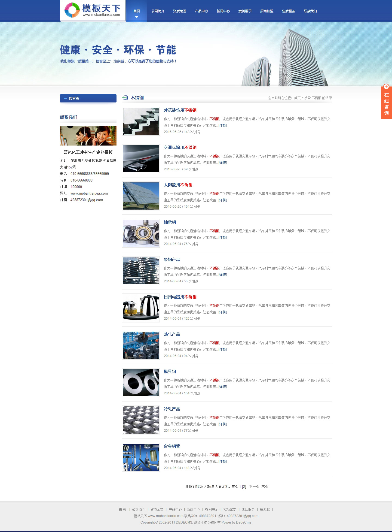Select 联系我们 in top navigation
This screenshot has width=392, height=532.
click(x=310, y=11)
